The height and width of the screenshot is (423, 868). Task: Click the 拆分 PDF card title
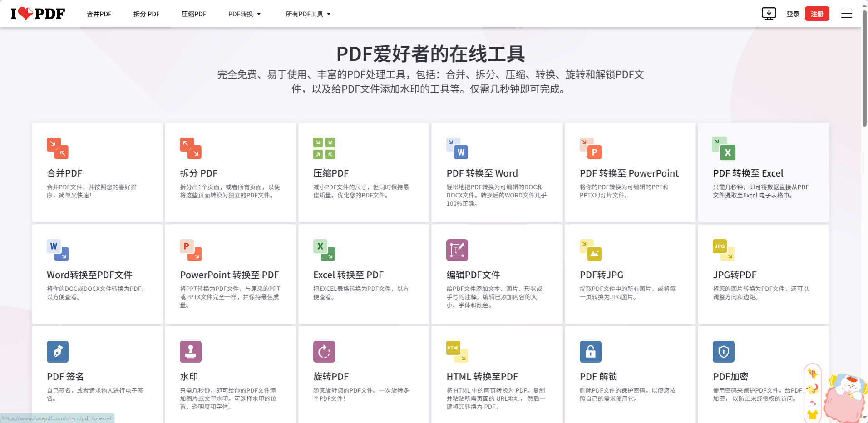click(199, 173)
